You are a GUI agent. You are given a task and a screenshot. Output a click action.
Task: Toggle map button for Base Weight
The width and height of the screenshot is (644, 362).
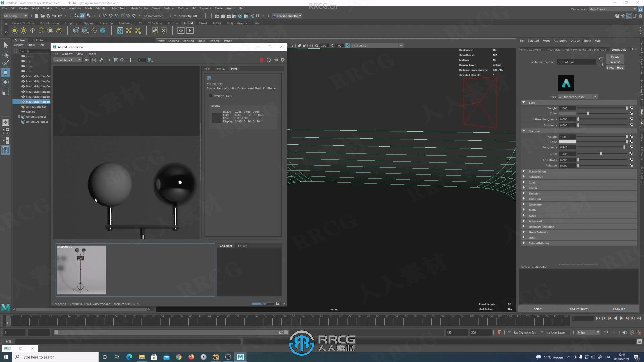pos(631,108)
